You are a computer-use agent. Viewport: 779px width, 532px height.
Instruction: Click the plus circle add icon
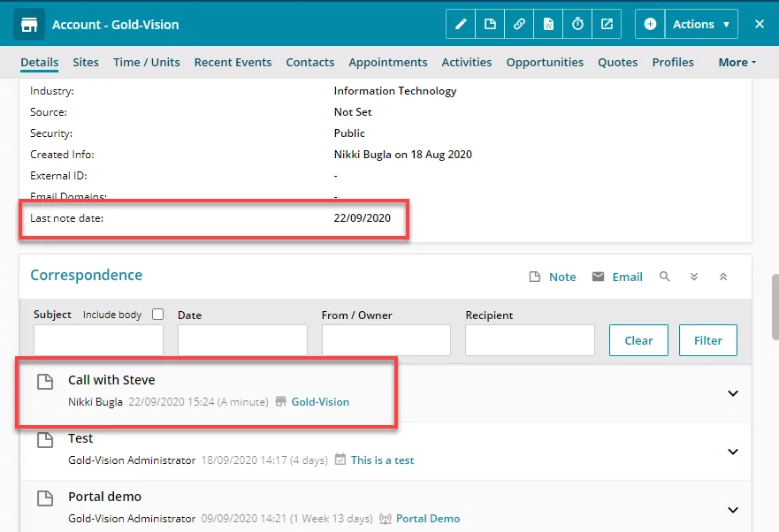coord(650,24)
